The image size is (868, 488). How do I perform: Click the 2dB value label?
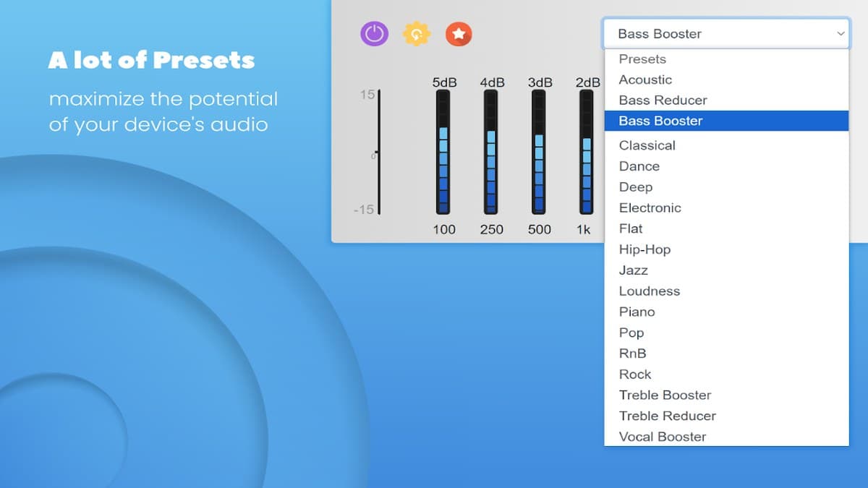coord(588,82)
